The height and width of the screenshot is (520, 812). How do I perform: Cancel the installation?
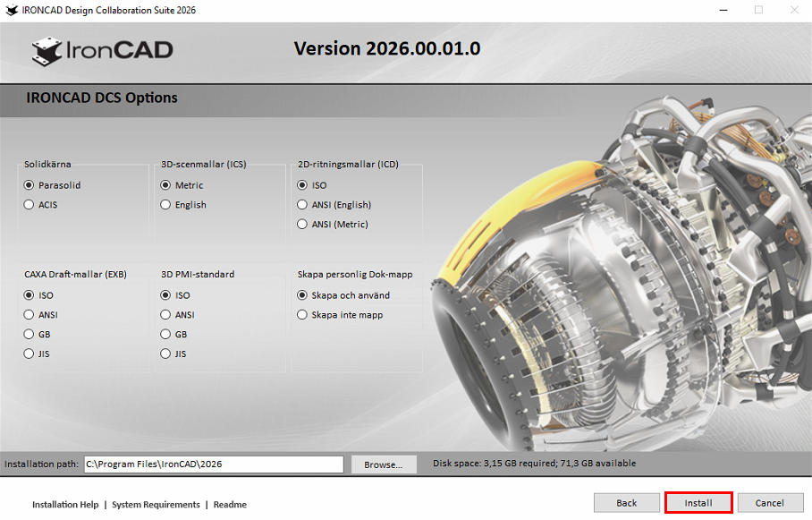tap(770, 503)
